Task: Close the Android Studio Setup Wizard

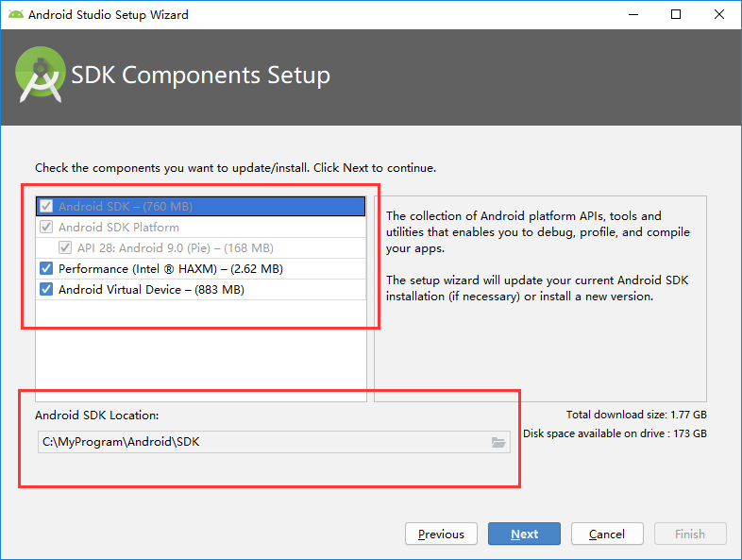Action: coord(719,15)
